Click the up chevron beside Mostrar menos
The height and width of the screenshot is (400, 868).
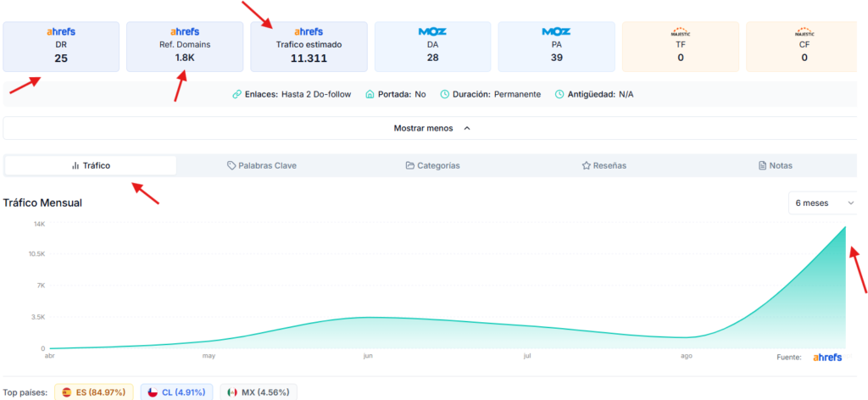click(x=467, y=128)
